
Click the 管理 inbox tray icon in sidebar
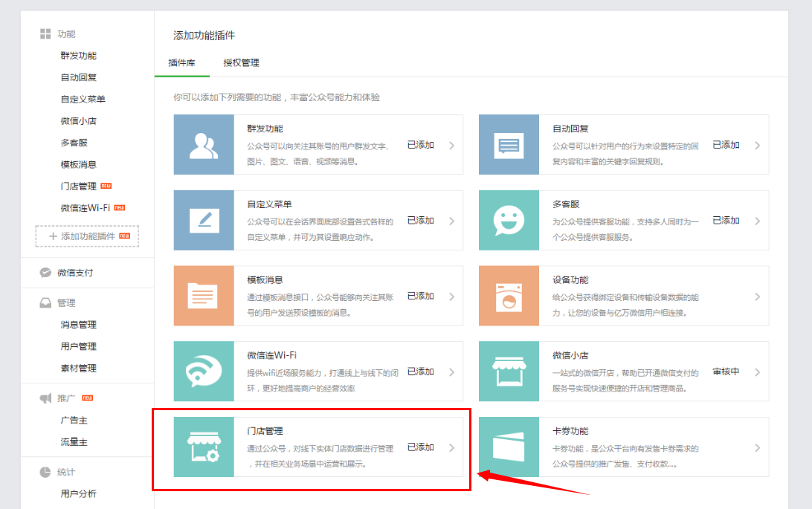[45, 302]
